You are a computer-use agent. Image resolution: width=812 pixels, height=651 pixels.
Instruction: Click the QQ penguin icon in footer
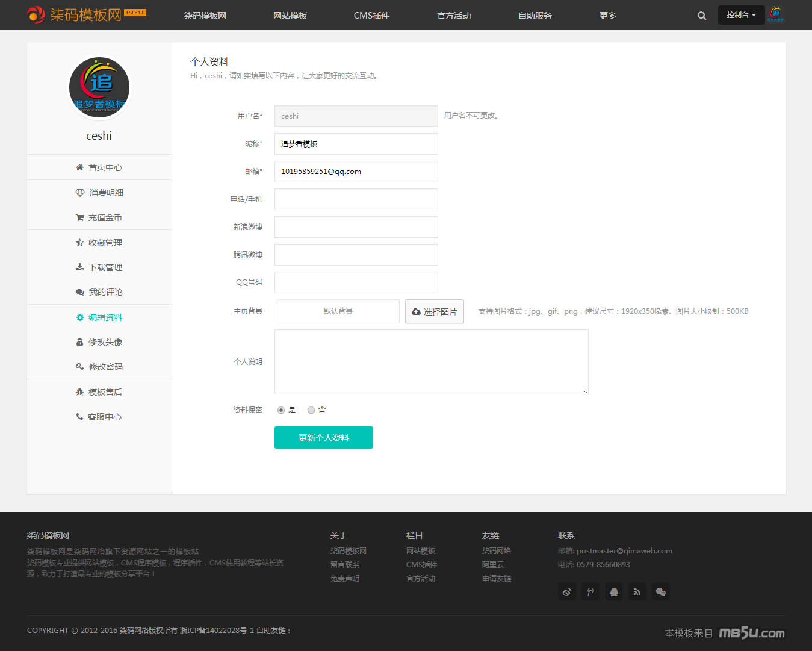613,592
